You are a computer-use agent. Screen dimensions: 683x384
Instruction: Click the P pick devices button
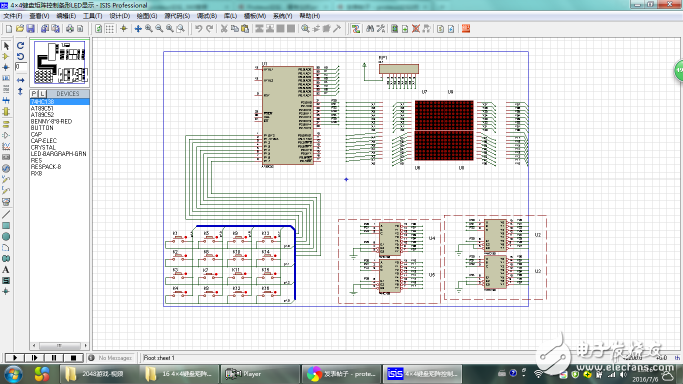pos(34,94)
